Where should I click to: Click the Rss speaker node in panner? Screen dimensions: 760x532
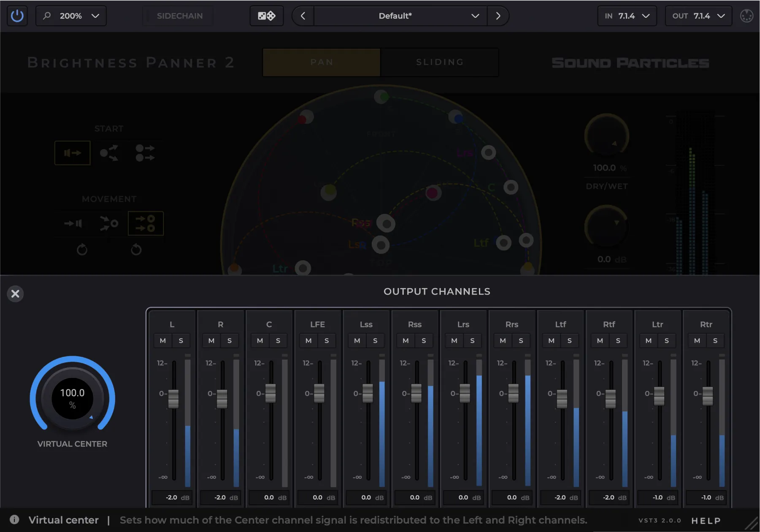(386, 223)
